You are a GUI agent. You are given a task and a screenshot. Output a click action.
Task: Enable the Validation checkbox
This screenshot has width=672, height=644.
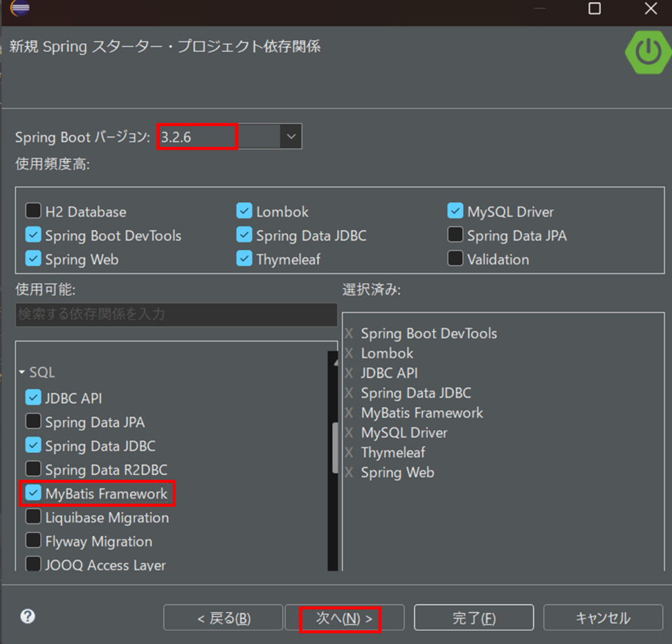tap(455, 259)
